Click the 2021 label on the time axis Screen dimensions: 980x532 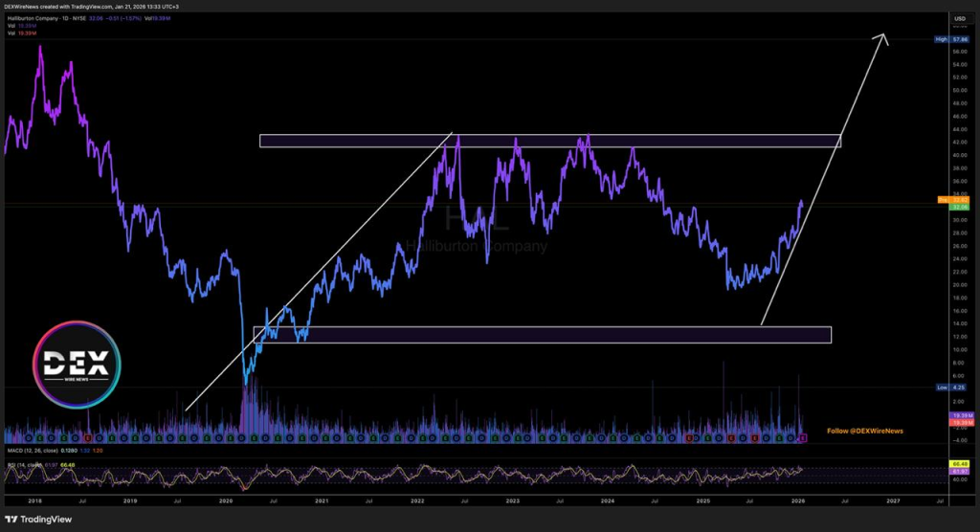pos(322,501)
